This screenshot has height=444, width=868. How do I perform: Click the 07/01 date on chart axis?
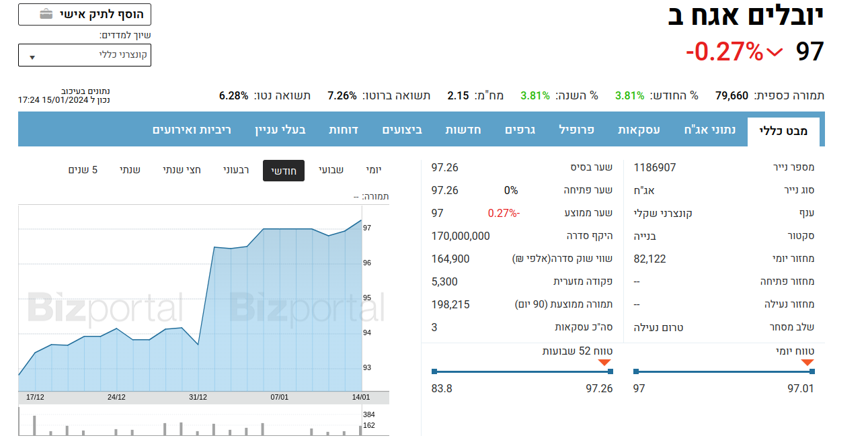280,397
